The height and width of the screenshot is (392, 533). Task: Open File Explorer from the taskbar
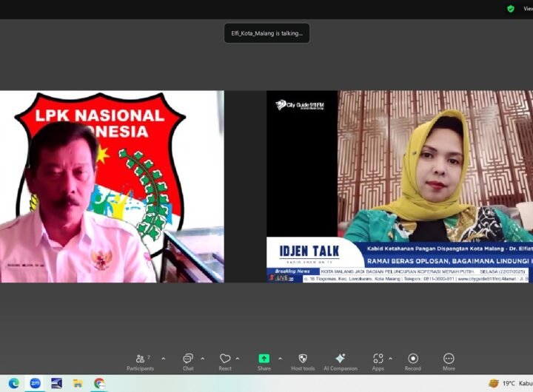78,384
